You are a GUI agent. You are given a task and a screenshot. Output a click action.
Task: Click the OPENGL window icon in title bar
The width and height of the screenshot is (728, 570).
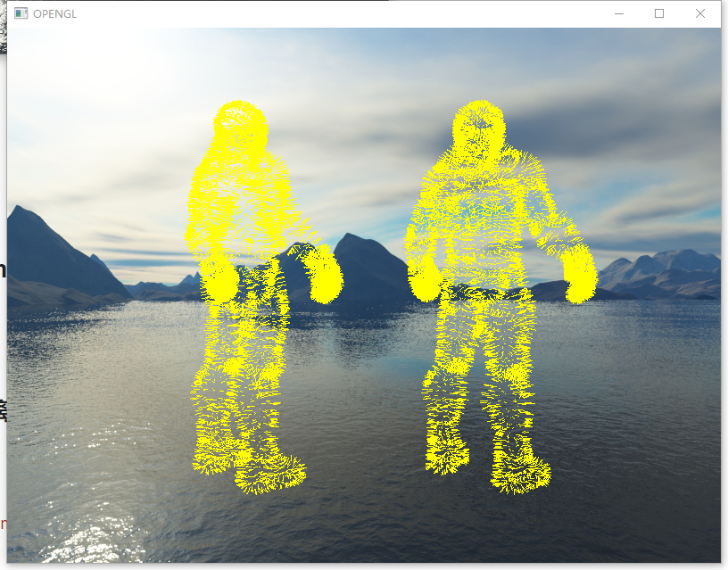20,13
